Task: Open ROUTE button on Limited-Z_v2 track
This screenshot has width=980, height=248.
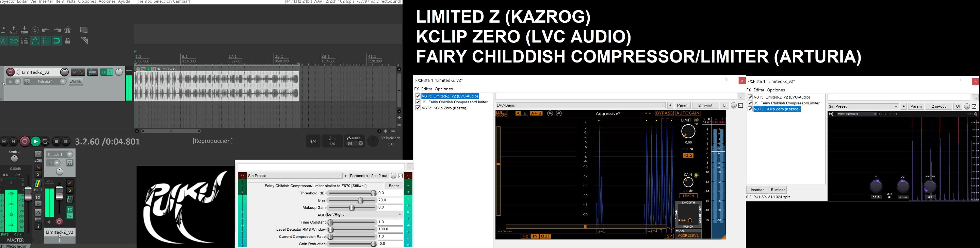Action: click(x=93, y=72)
